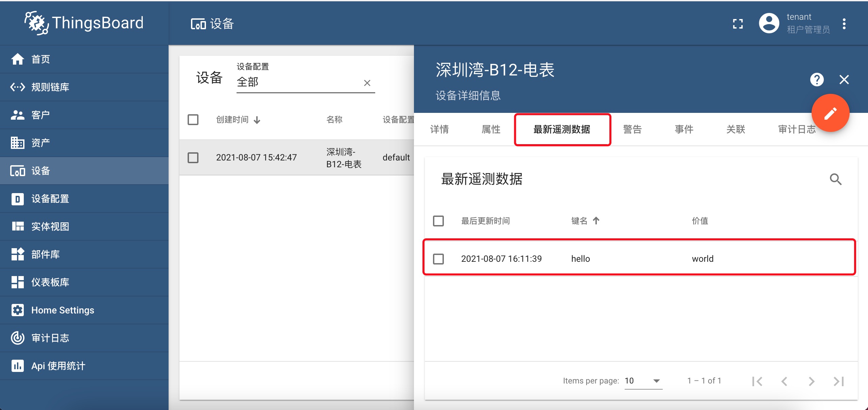Open the three-dot more menu in header
Screen dimensions: 868x410
click(844, 23)
